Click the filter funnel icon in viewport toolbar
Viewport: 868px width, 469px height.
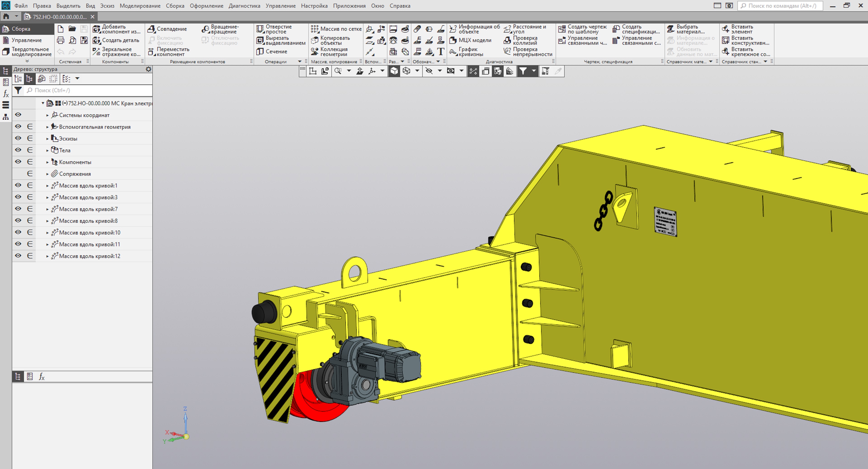click(523, 71)
